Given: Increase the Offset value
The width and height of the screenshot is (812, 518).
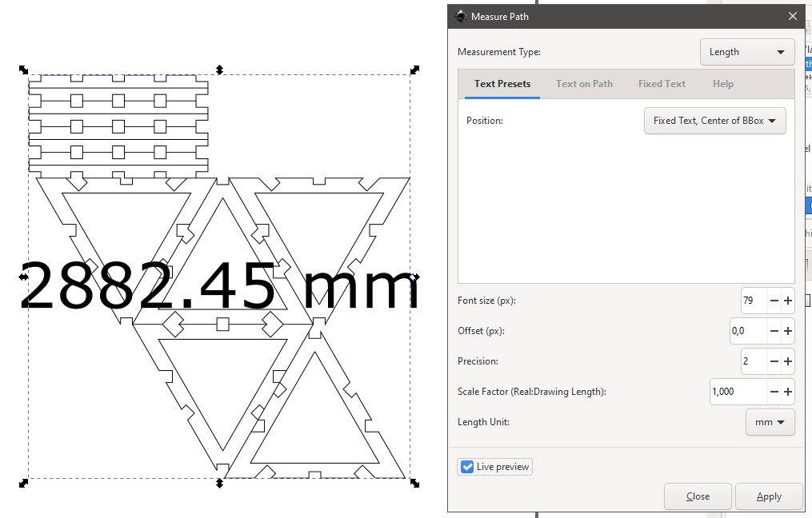Looking at the screenshot, I should 788,331.
